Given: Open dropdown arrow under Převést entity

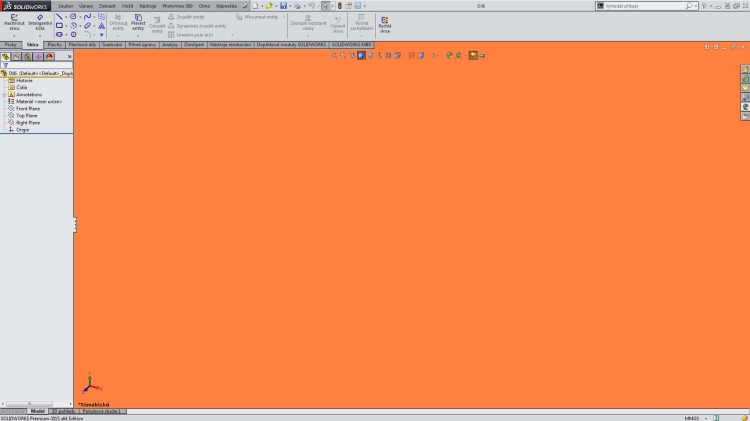Looking at the screenshot, I should pyautogui.click(x=138, y=35).
